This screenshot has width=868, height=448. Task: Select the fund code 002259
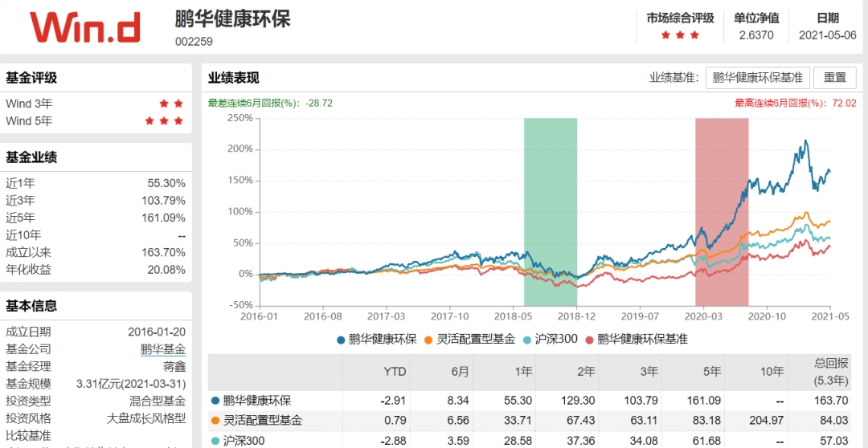(194, 42)
